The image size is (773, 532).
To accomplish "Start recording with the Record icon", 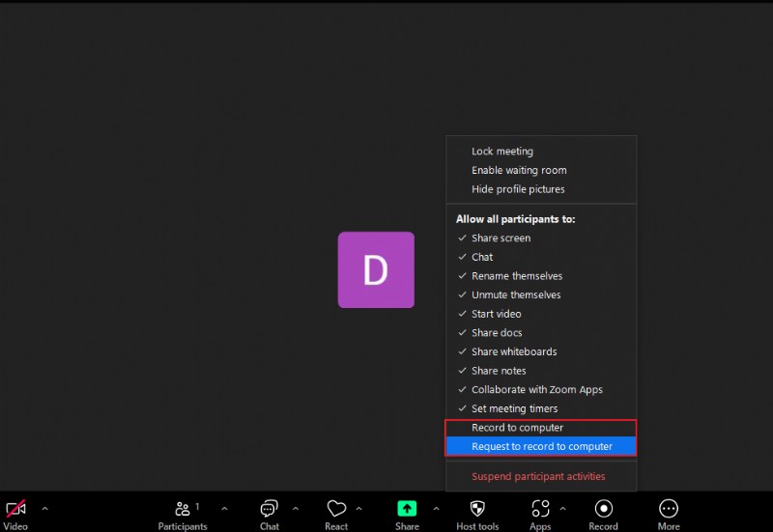I will coord(603,509).
